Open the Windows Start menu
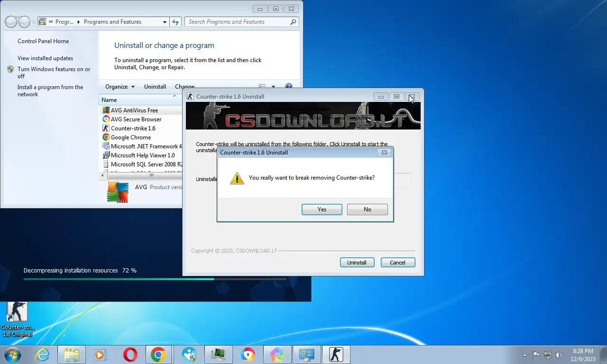 coord(12,355)
